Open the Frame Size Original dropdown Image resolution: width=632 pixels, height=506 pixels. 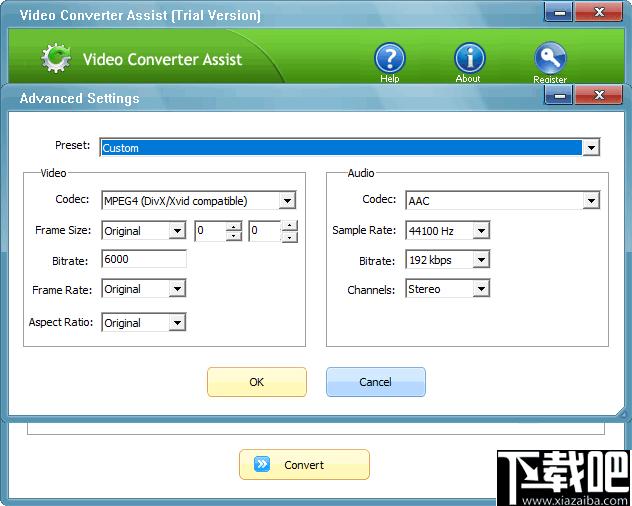coord(177,231)
